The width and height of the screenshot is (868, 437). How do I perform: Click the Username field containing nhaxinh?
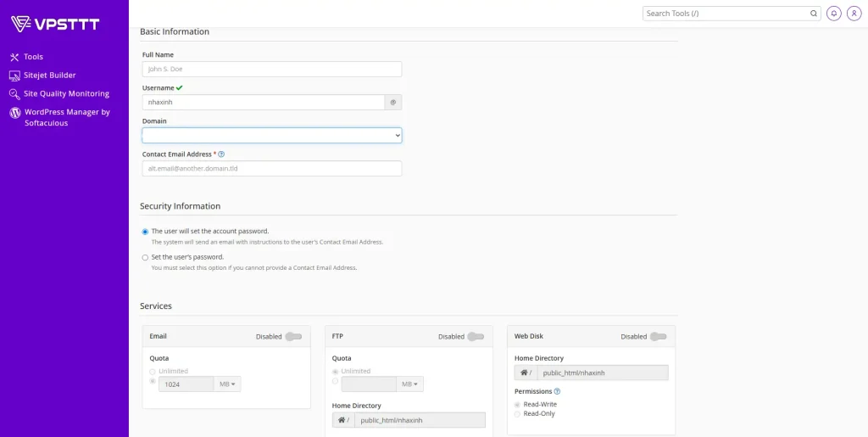(x=264, y=103)
